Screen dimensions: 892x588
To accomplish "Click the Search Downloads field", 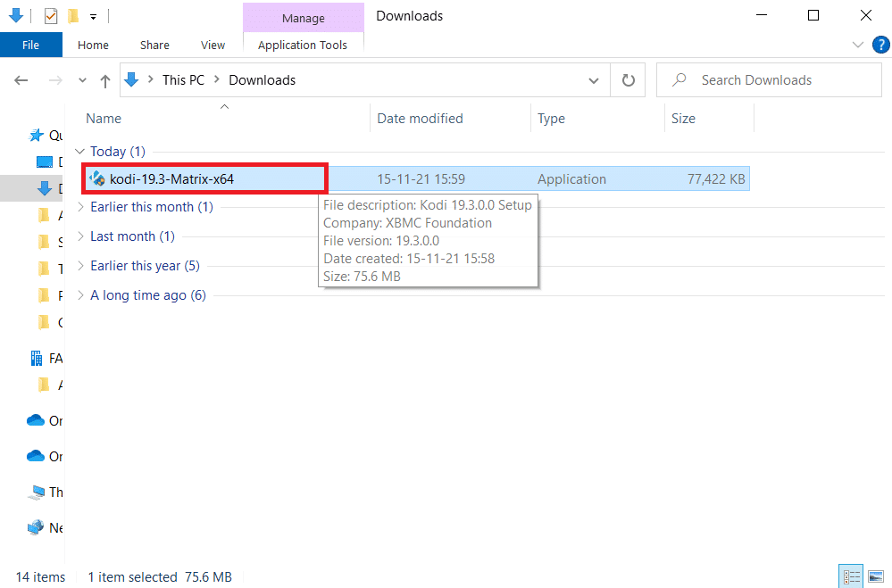I will click(769, 80).
